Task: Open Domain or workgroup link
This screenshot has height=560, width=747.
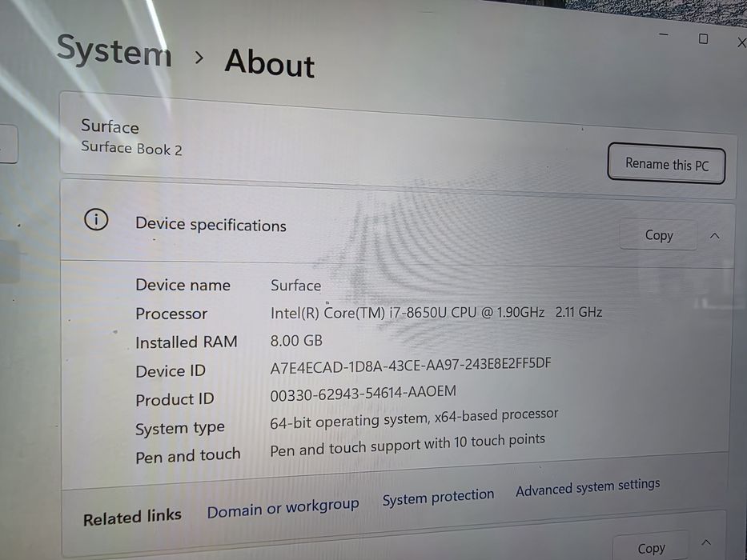Action: 283,508
